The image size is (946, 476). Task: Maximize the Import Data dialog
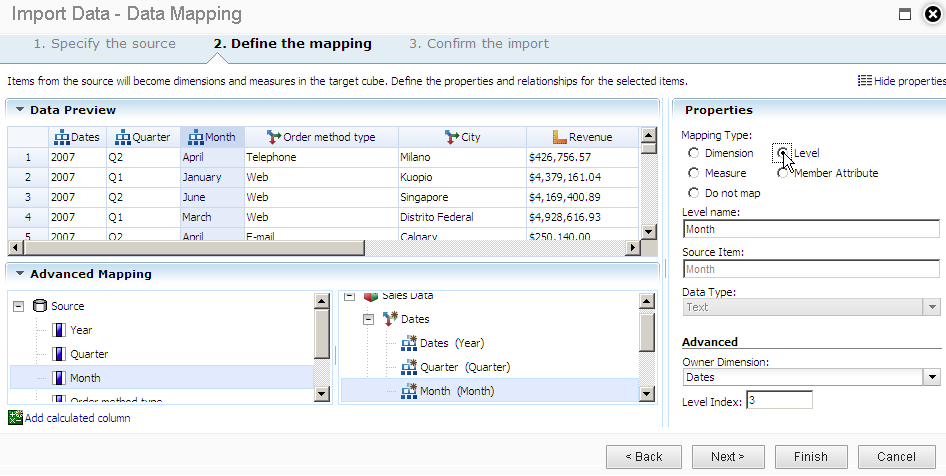click(904, 14)
